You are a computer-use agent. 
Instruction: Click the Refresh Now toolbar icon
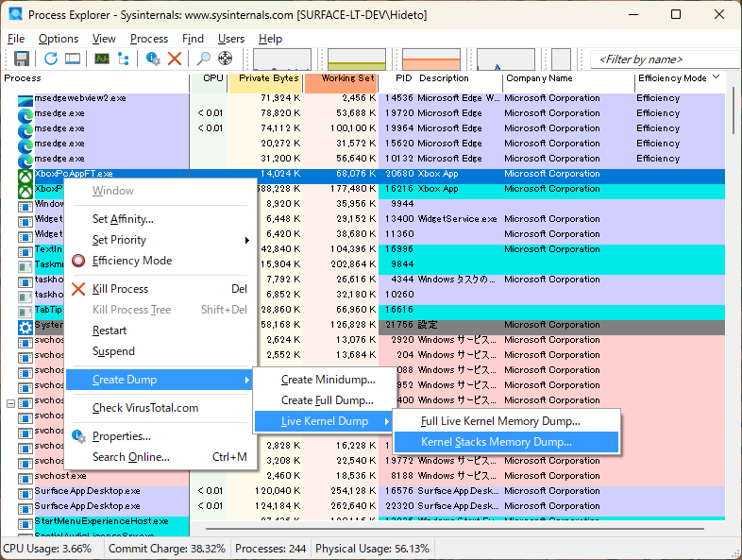[51, 59]
